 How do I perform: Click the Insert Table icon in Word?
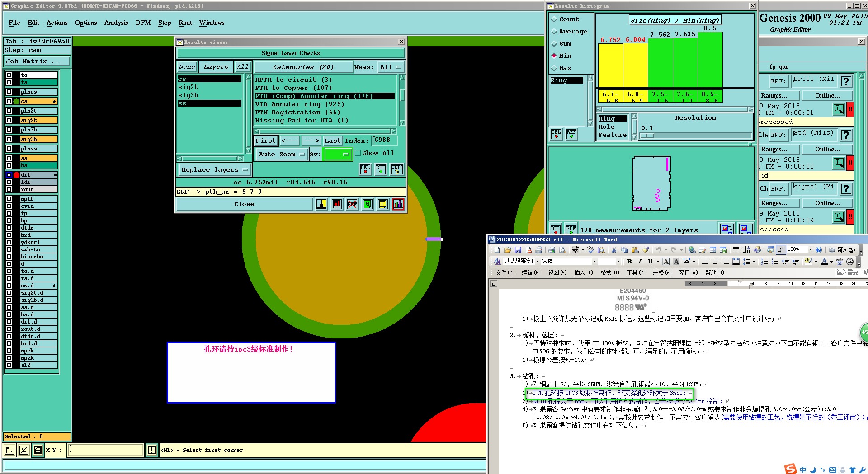click(x=713, y=250)
